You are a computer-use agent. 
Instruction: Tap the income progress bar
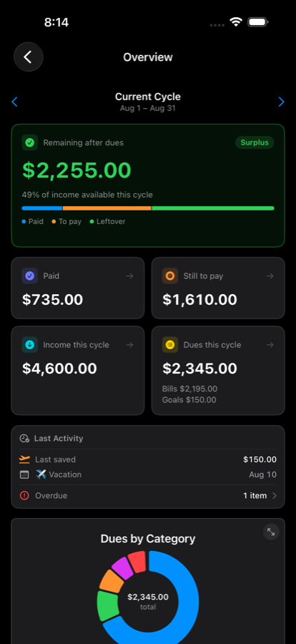pyautogui.click(x=148, y=208)
